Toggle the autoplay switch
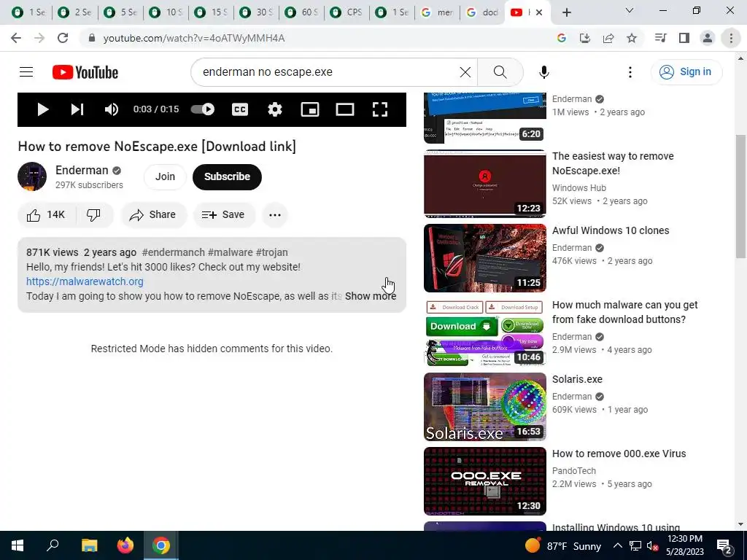 tap(203, 109)
